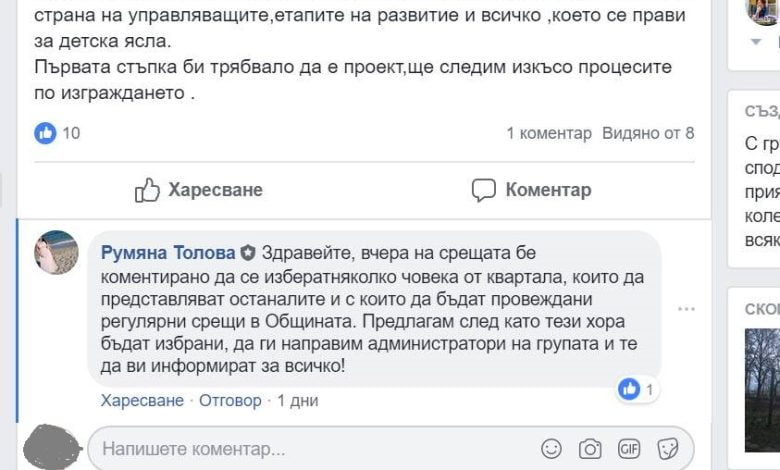The width and height of the screenshot is (780, 470).
Task: Open the '1 коментар' count link
Action: tap(549, 133)
